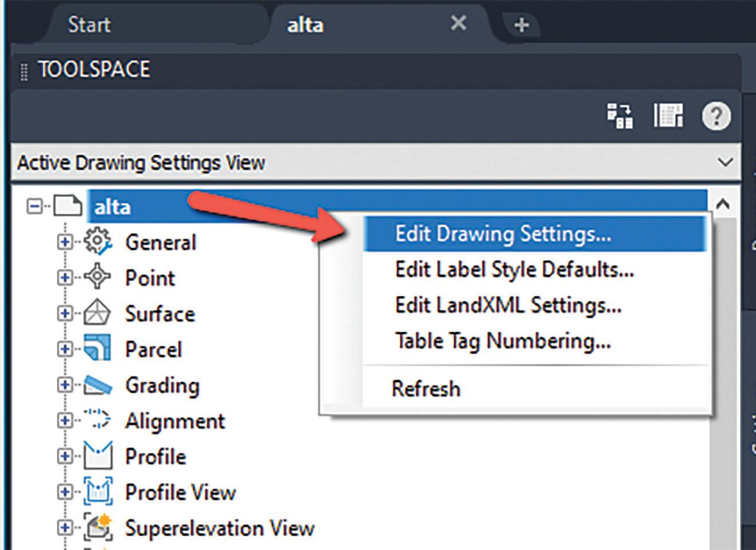The image size is (756, 550).
Task: Select the Parcel tree item label
Action: pyautogui.click(x=153, y=349)
